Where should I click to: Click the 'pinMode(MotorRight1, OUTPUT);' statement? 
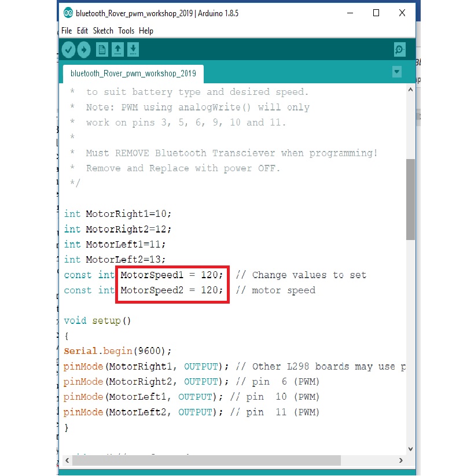146,367
